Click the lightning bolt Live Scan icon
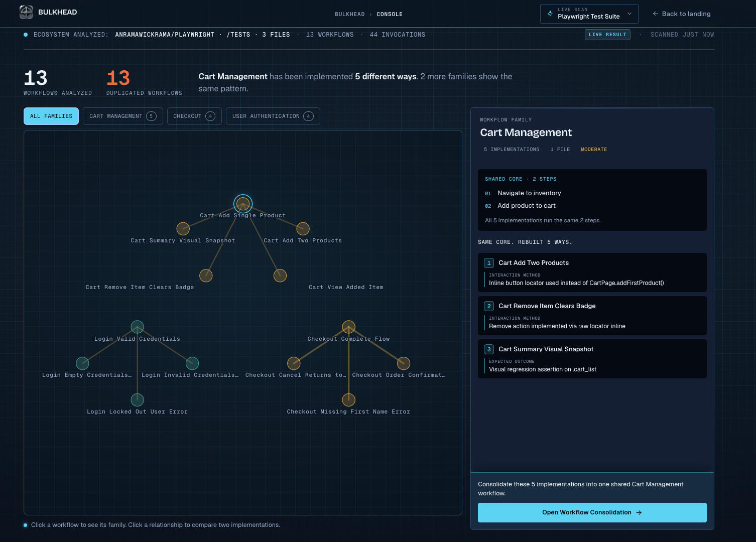Image resolution: width=756 pixels, height=542 pixels. pyautogui.click(x=550, y=14)
